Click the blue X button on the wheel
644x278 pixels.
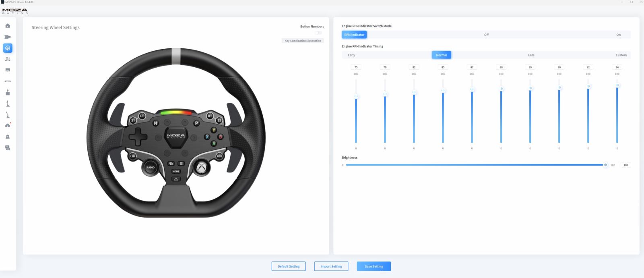pyautogui.click(x=207, y=137)
